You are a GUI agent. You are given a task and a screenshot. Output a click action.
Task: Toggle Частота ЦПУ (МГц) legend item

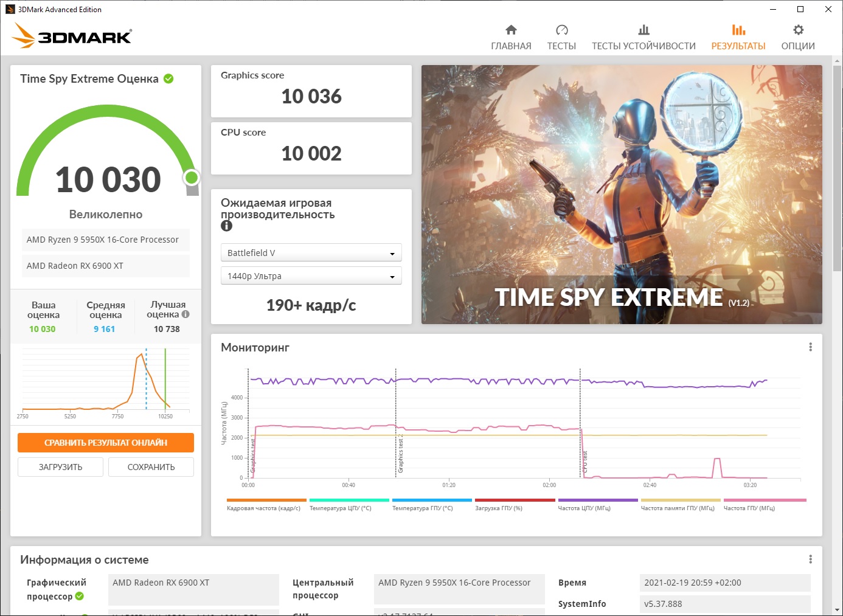click(598, 505)
